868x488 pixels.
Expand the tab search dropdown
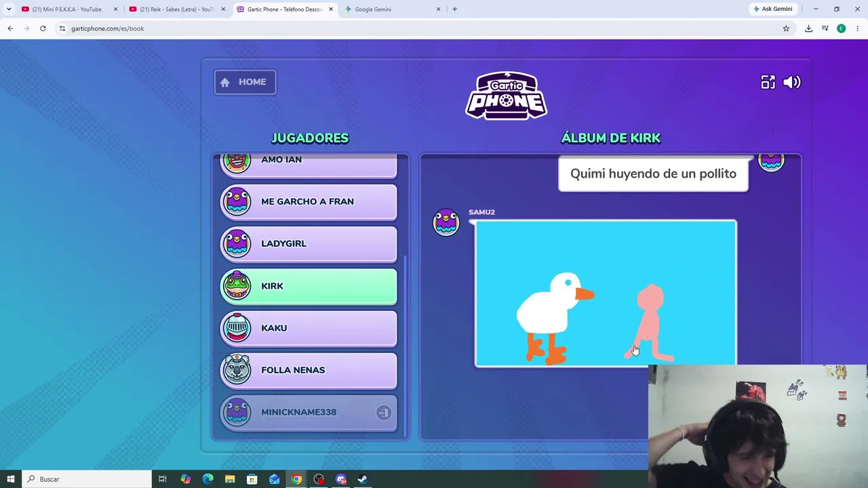(9, 9)
